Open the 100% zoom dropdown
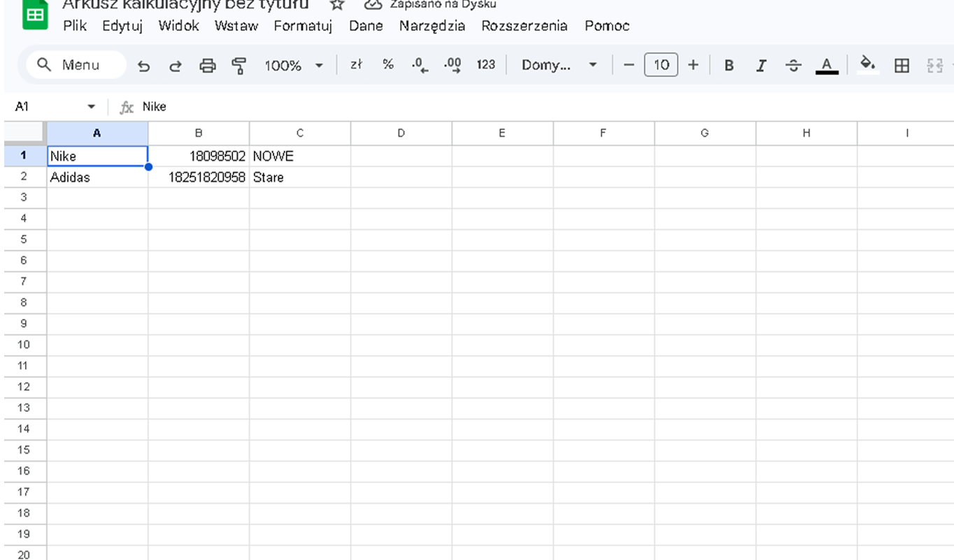Viewport: 954px width, 560px height. pyautogui.click(x=294, y=65)
